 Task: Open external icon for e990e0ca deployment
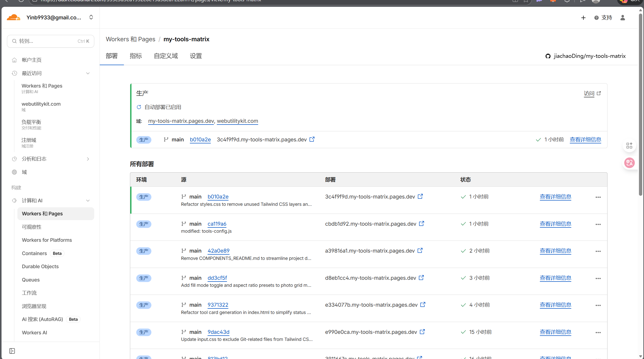[422, 332]
